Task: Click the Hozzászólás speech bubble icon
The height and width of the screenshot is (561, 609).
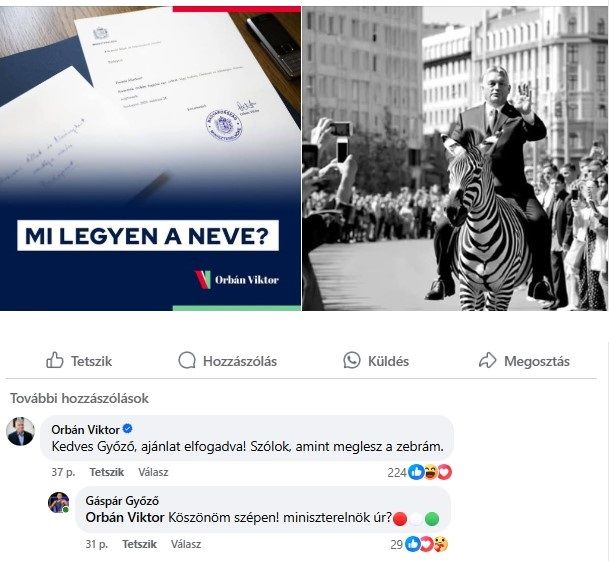Action: [x=187, y=361]
